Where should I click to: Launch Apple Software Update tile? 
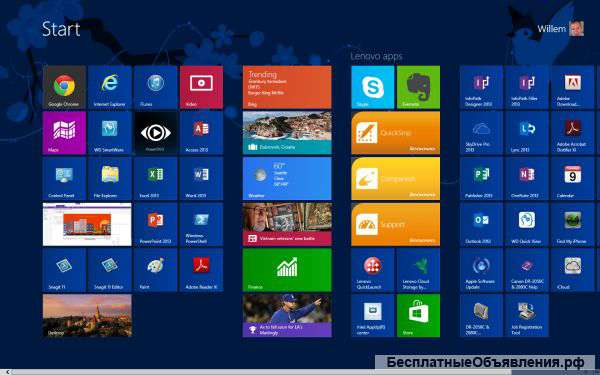[481, 270]
